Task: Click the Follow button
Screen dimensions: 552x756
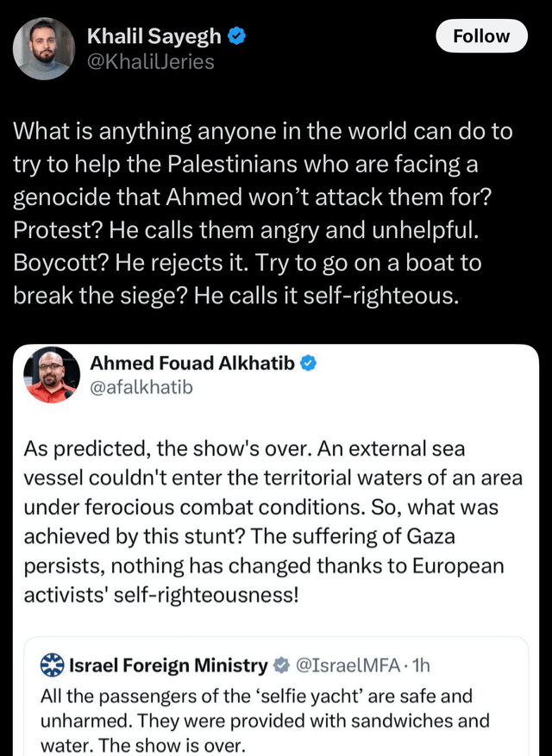Action: (480, 36)
